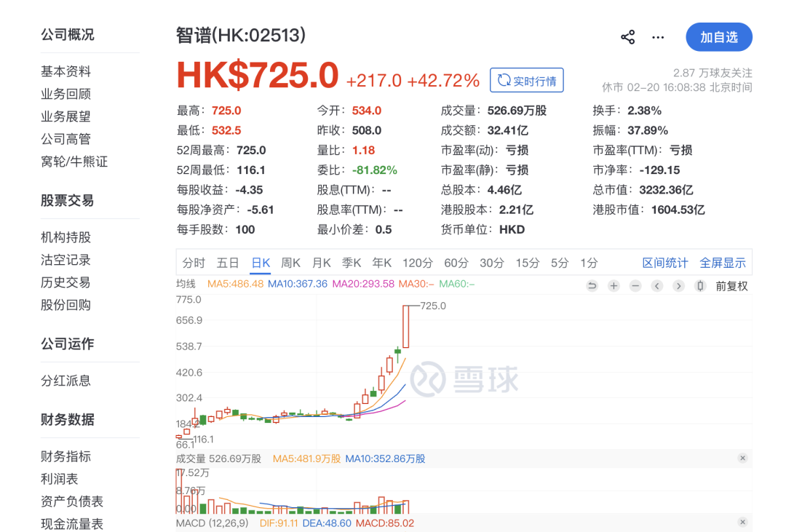Open 机构持股 in the sidebar
This screenshot has width=786, height=532.
[65, 238]
